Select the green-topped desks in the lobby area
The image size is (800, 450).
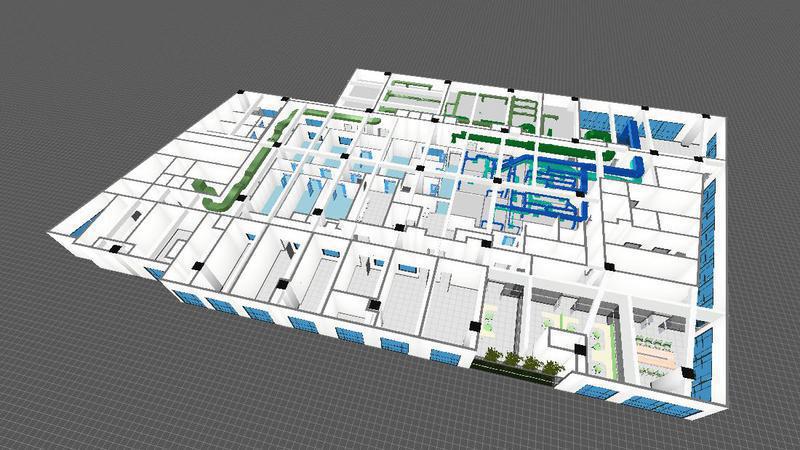click(x=560, y=322)
